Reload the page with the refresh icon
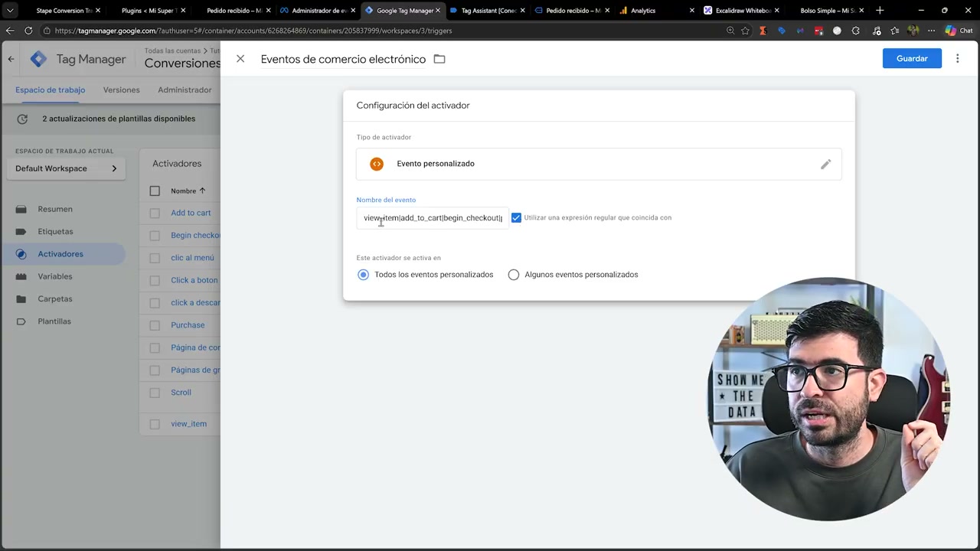The height and width of the screenshot is (551, 980). pyautogui.click(x=28, y=31)
